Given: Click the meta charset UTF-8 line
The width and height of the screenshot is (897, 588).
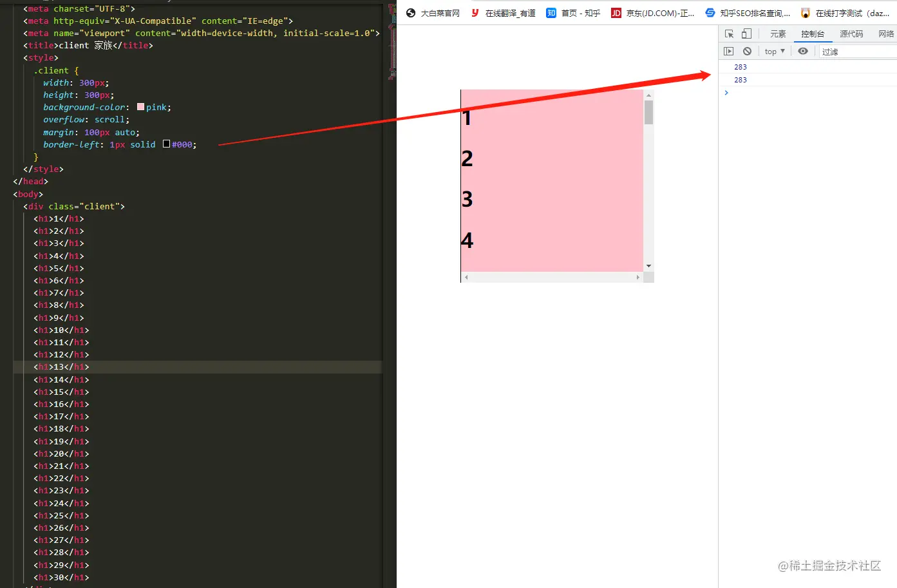Looking at the screenshot, I should coord(79,9).
